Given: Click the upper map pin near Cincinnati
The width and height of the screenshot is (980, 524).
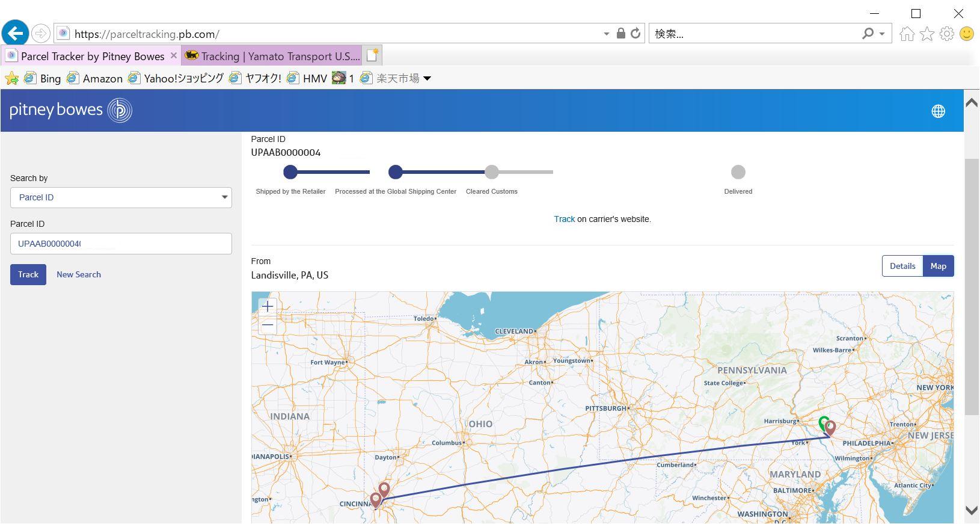Looking at the screenshot, I should pyautogui.click(x=384, y=489).
